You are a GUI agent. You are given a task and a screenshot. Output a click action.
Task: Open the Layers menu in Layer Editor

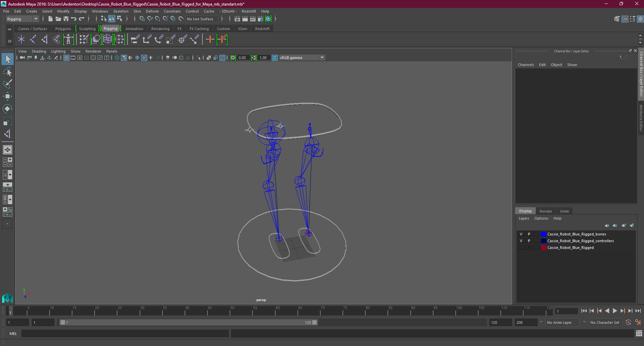524,218
